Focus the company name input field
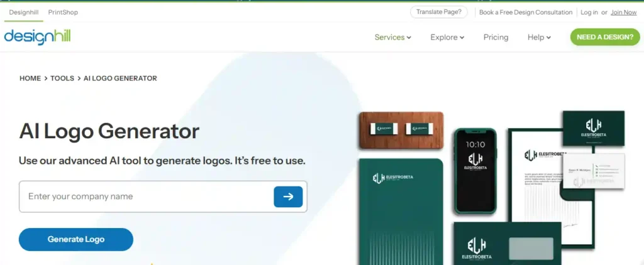Viewport: 644px width, 265px height. (147, 197)
